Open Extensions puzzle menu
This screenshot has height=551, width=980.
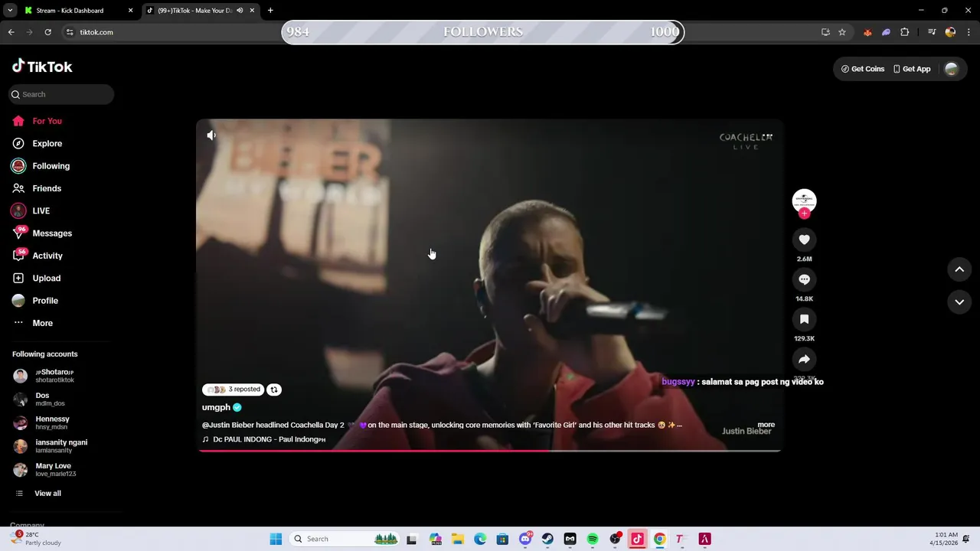pyautogui.click(x=905, y=32)
